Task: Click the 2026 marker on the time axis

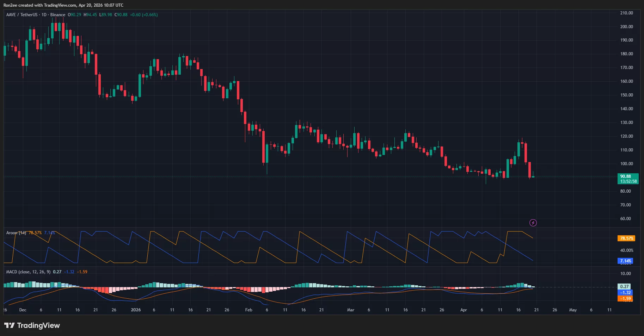Action: pos(136,310)
